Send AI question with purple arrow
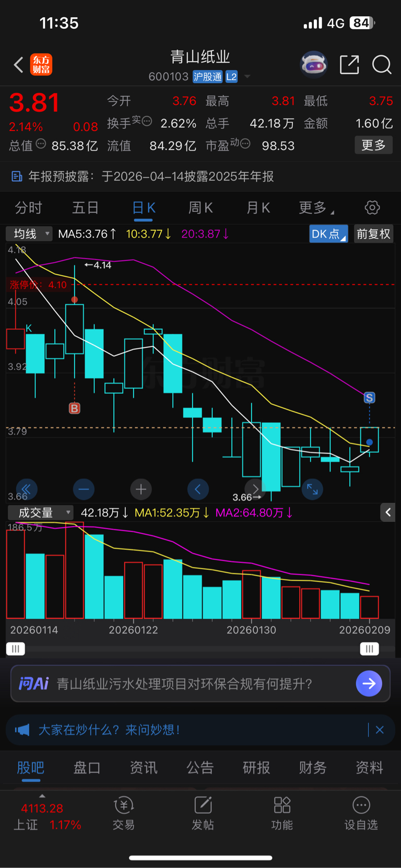Screen dimensions: 401x868 coord(369,683)
